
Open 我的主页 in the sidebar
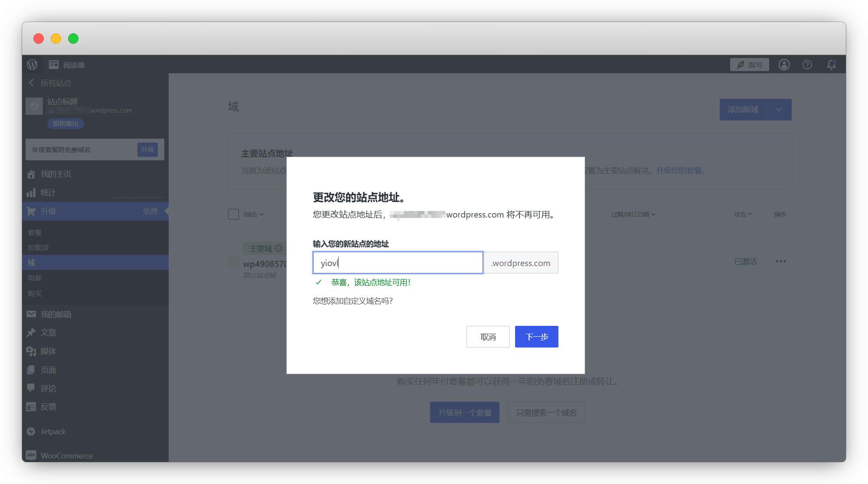click(55, 174)
